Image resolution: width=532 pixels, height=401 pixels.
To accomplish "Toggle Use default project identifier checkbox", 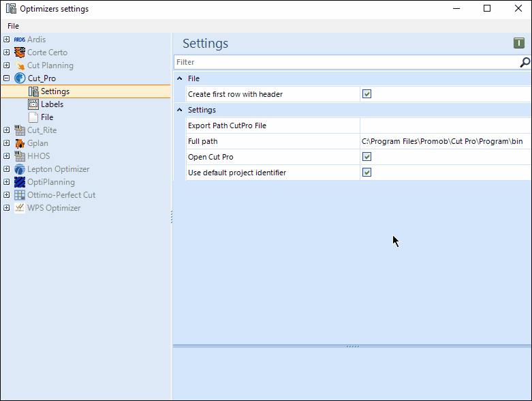I will [x=366, y=172].
